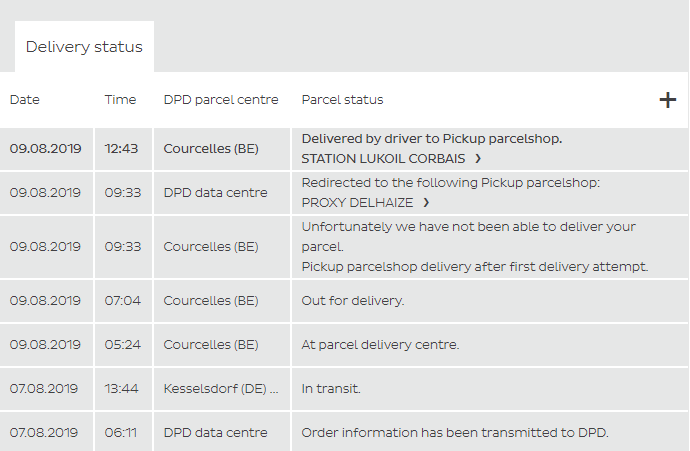Click Order information transmitted to DPD row
The width and height of the screenshot is (690, 451).
point(344,432)
